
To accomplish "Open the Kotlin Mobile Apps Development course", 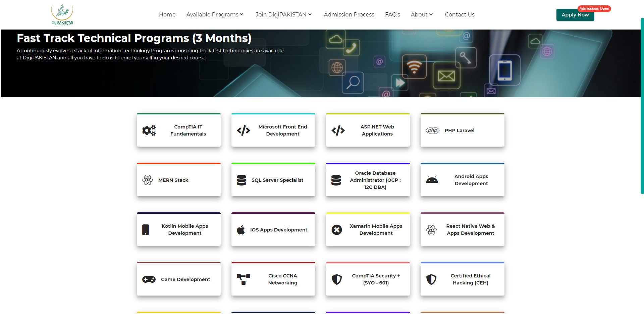I will point(179,229).
